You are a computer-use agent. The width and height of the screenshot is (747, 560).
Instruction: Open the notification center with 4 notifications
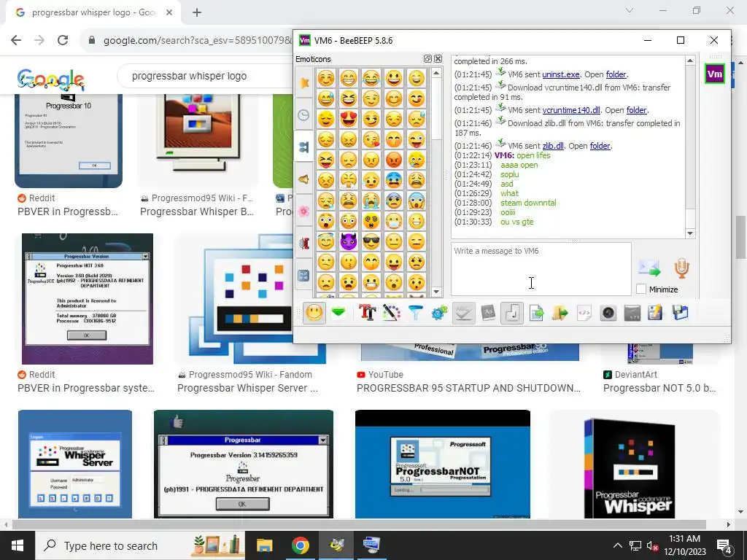(x=724, y=546)
